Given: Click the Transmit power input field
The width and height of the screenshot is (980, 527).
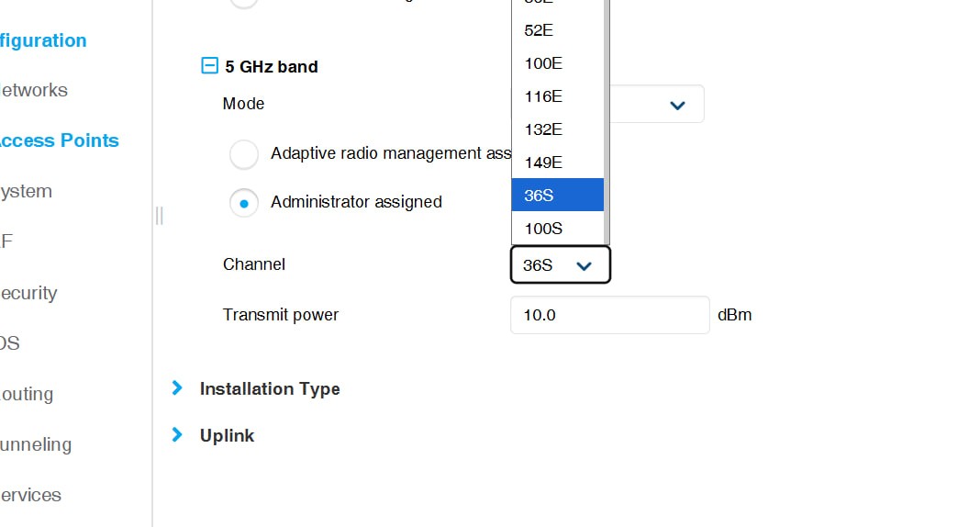Looking at the screenshot, I should click(609, 315).
